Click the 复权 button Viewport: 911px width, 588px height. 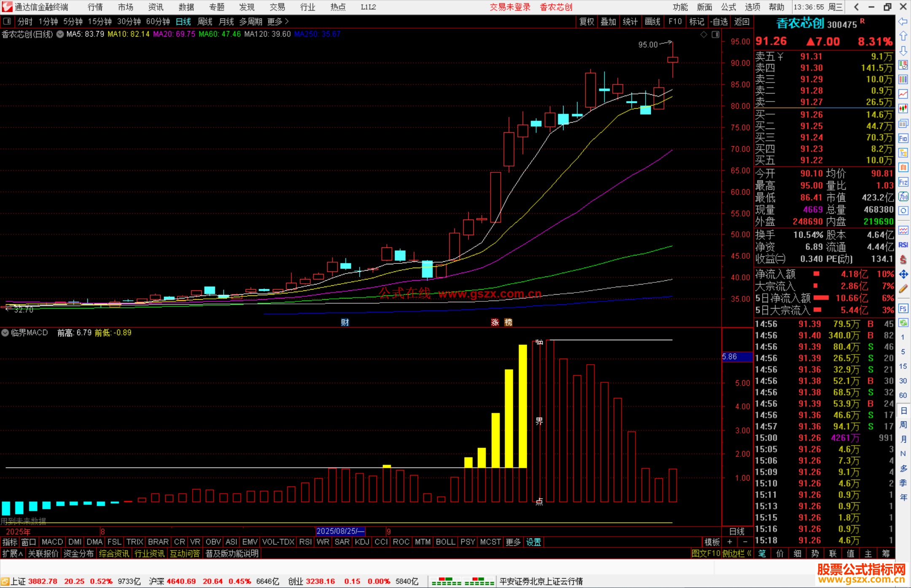point(587,21)
